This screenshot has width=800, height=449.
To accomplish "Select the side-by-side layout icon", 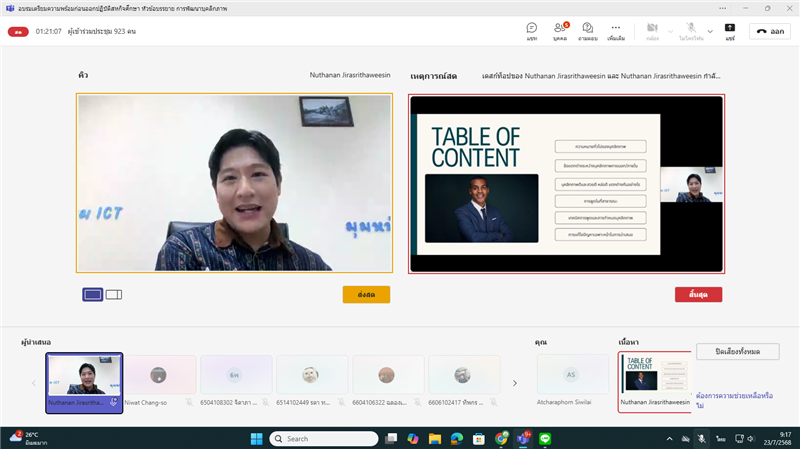I will pos(114,294).
